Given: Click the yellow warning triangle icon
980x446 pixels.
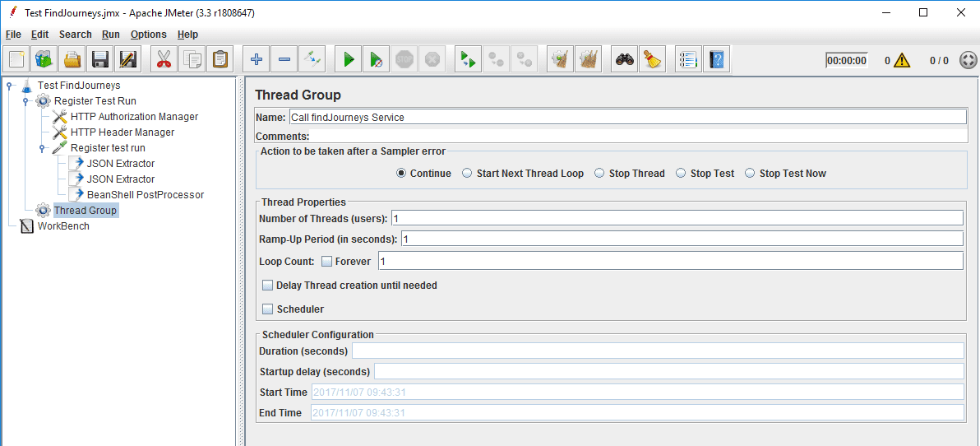Looking at the screenshot, I should [901, 61].
